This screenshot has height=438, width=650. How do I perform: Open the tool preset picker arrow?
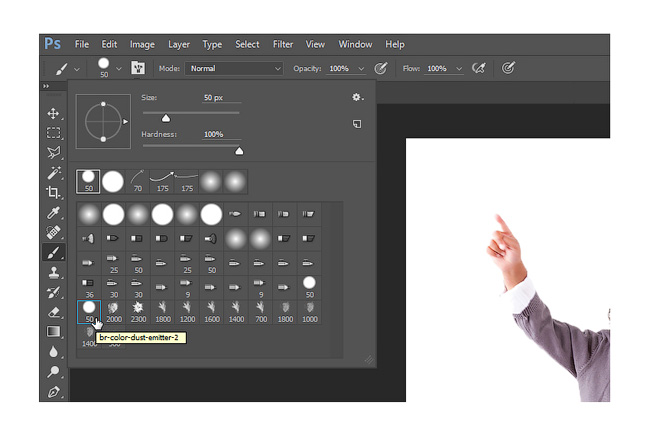click(77, 69)
